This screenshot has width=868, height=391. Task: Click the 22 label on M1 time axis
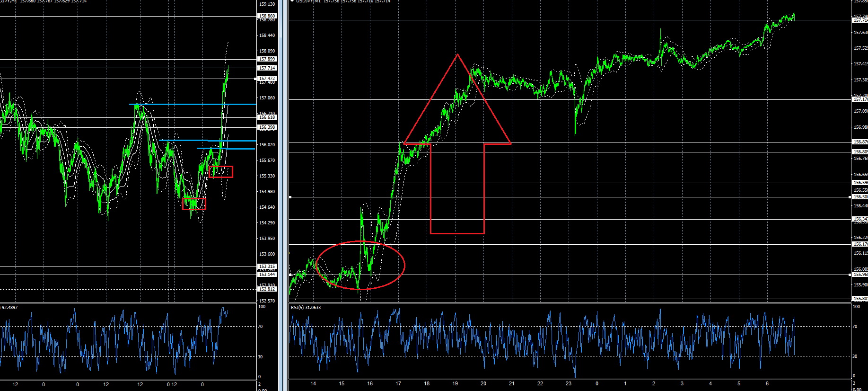(x=540, y=384)
